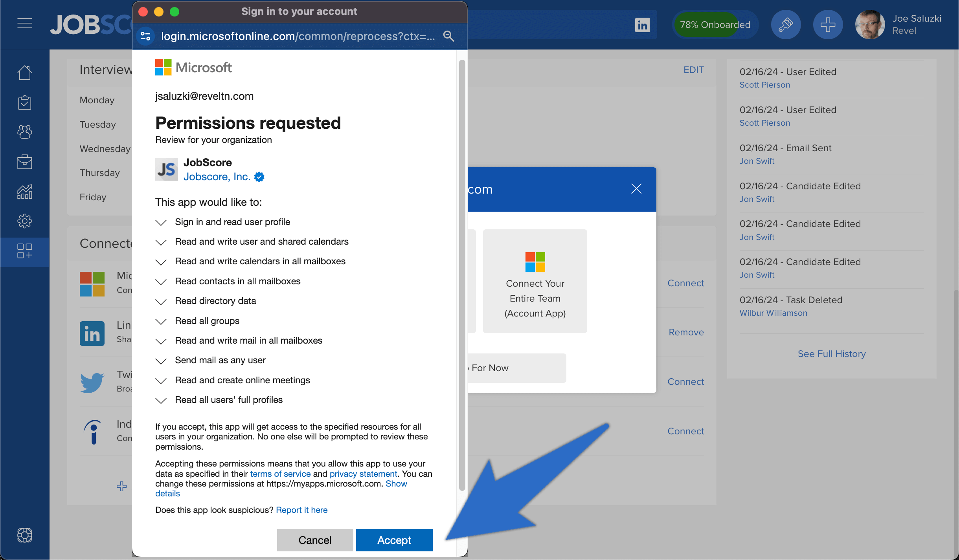
Task: Cancel the permissions request
Action: (x=315, y=540)
